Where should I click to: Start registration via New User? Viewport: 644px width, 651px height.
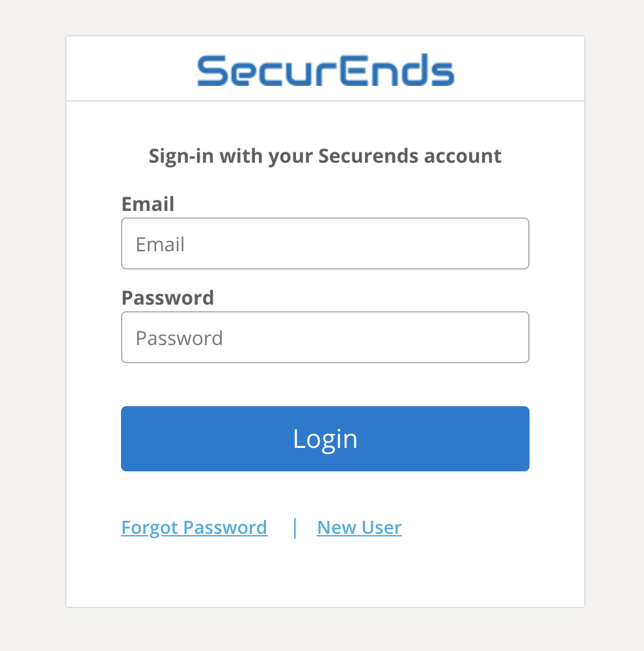click(x=359, y=528)
